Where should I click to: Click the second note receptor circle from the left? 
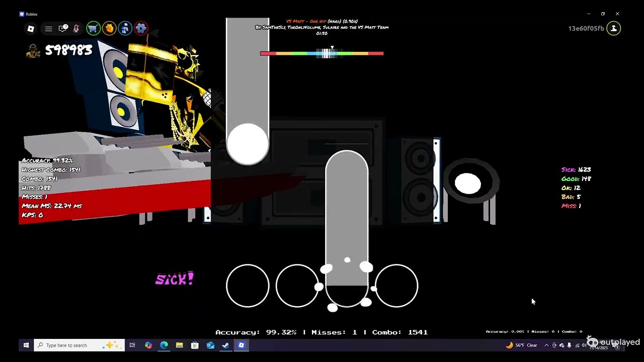coord(297,286)
